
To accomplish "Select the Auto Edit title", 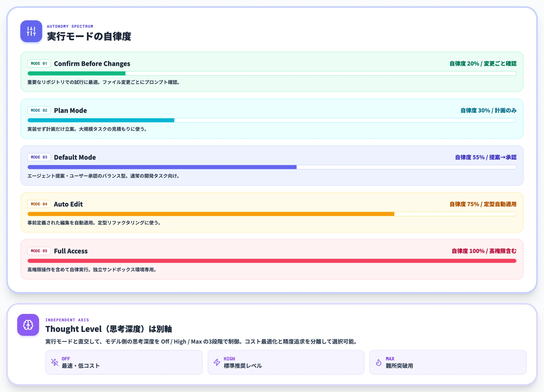I will click(x=68, y=204).
